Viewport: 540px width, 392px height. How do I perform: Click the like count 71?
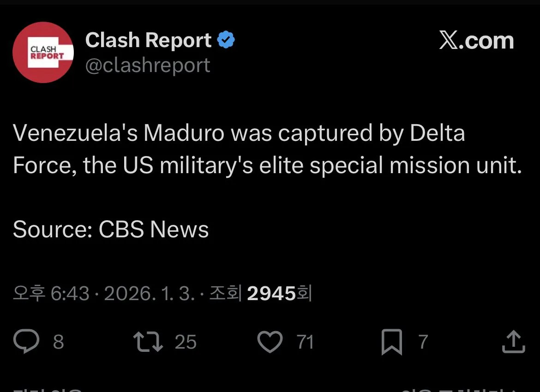point(305,342)
